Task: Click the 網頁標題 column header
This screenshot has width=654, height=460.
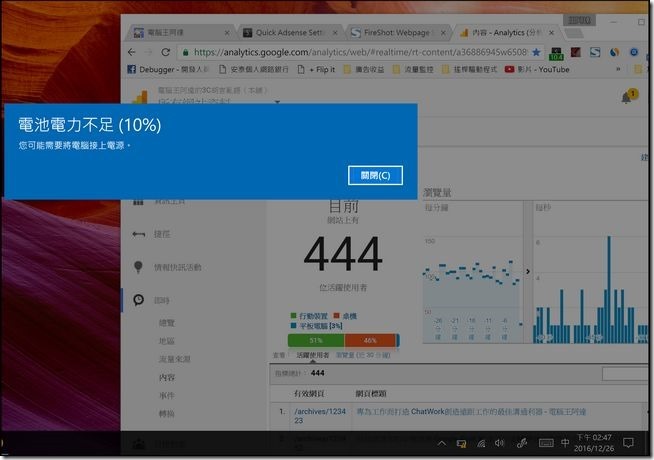Action: pos(371,393)
